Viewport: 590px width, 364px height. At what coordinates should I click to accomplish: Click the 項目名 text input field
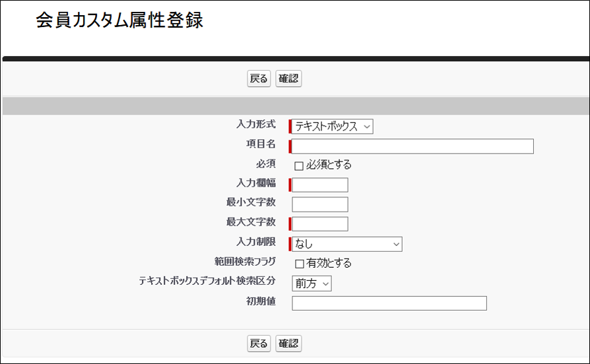pyautogui.click(x=412, y=146)
